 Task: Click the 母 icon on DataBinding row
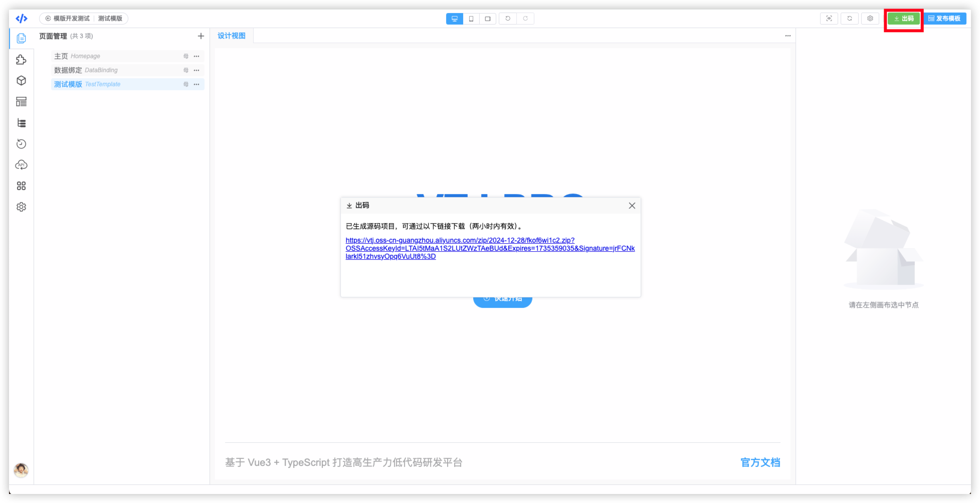coord(186,70)
